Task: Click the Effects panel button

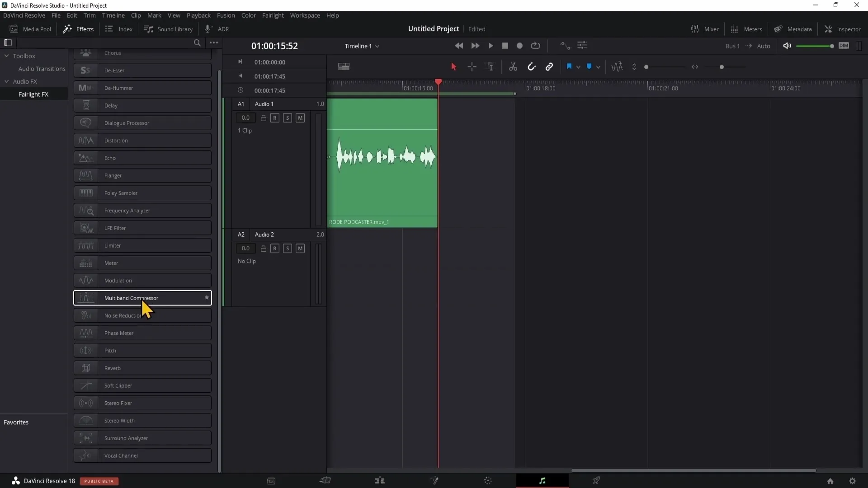Action: (78, 28)
